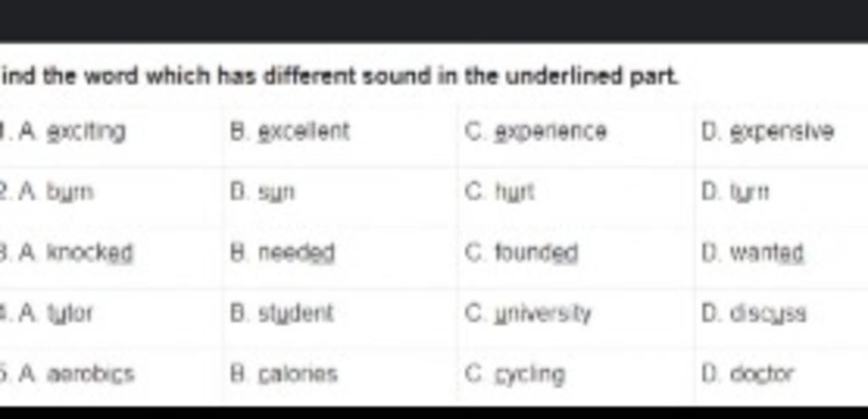Select option D turn
Viewport: 868px width, 419px height.
click(735, 193)
